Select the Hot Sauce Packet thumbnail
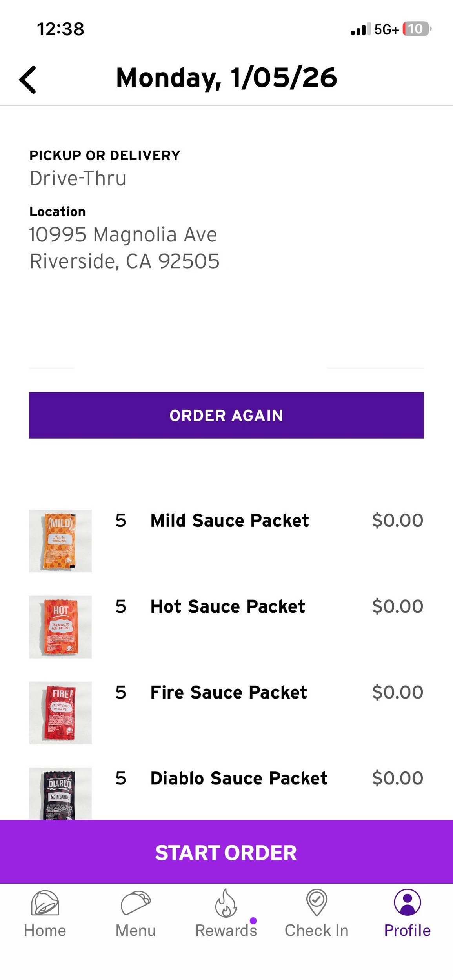This screenshot has width=453, height=980. point(60,627)
